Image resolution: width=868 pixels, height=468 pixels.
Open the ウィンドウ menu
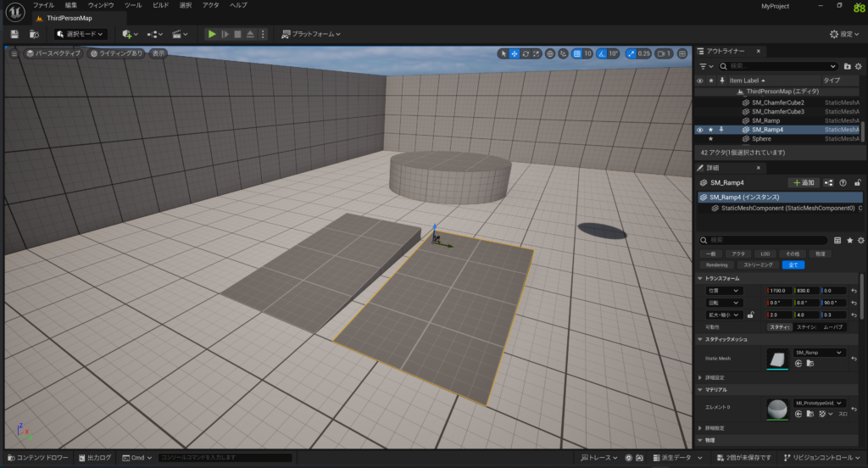click(x=100, y=5)
